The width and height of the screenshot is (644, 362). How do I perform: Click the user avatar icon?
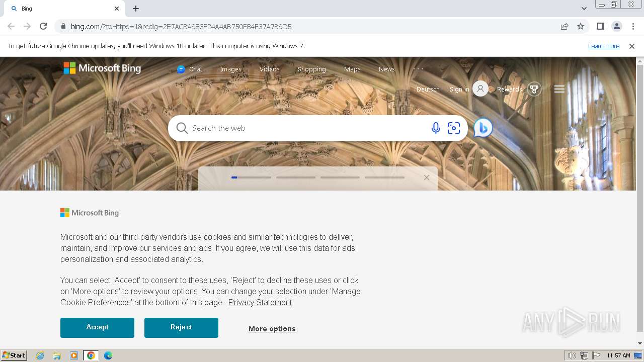[480, 89]
